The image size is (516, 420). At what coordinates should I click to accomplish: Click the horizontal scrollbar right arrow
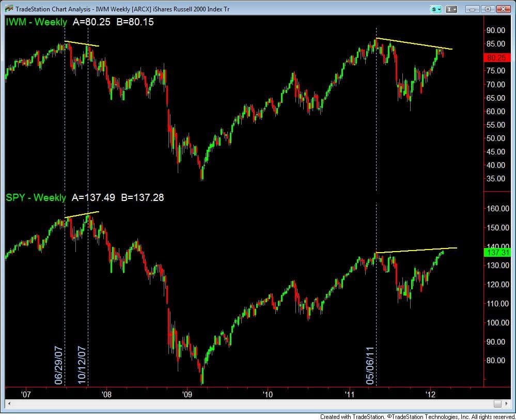click(506, 403)
